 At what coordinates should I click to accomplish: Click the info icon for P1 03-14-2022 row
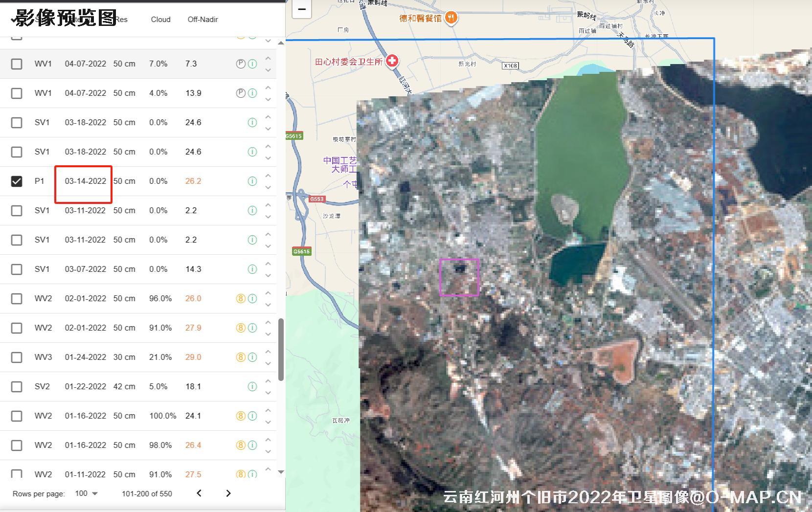click(x=252, y=181)
